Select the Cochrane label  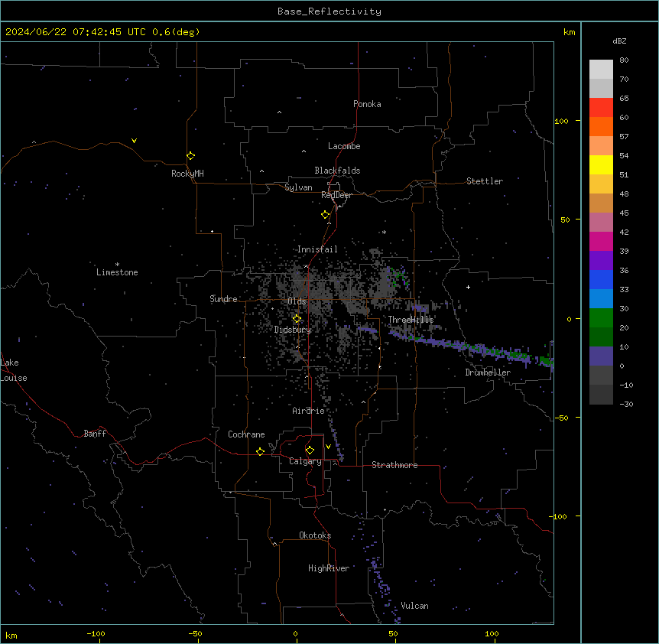[246, 434]
